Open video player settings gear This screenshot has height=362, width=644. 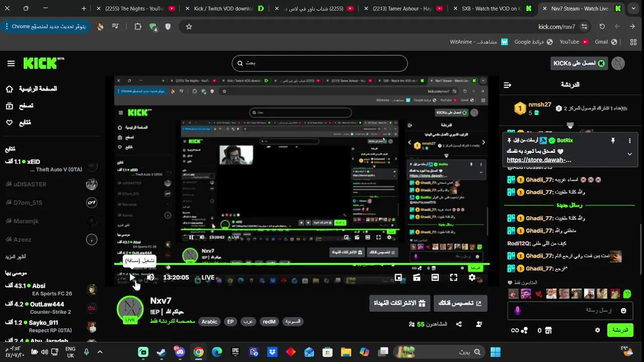[472, 278]
